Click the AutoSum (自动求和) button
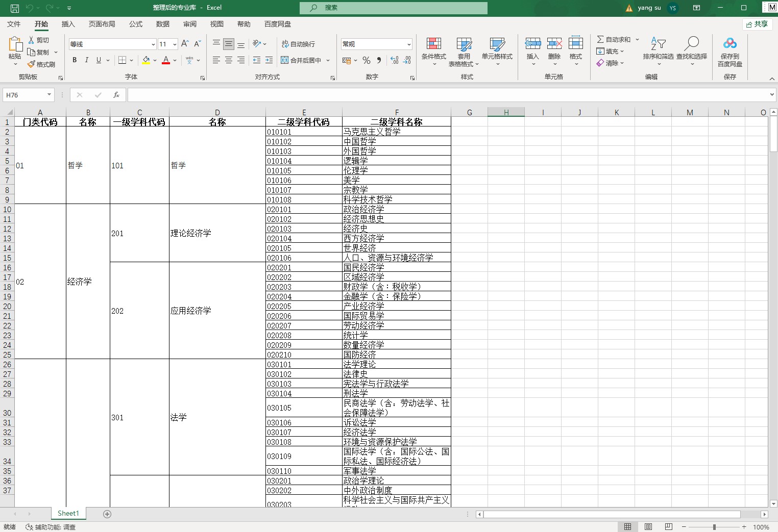This screenshot has width=778, height=532. (614, 39)
